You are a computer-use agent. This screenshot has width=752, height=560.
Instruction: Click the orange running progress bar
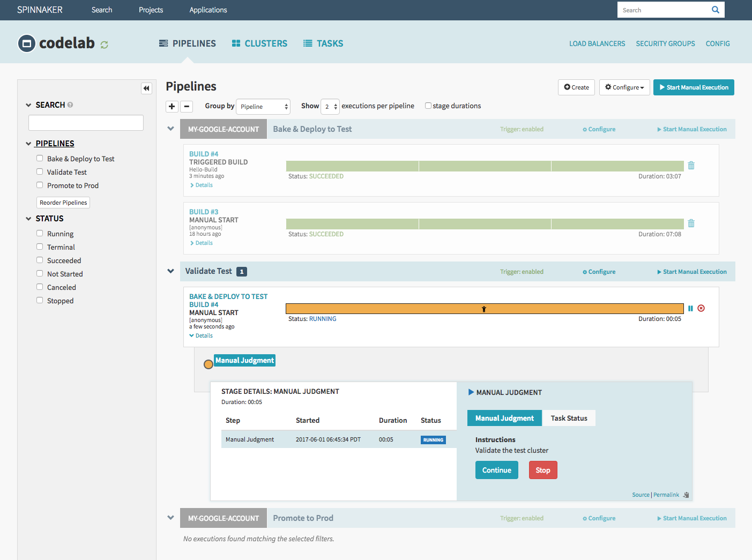pos(485,309)
